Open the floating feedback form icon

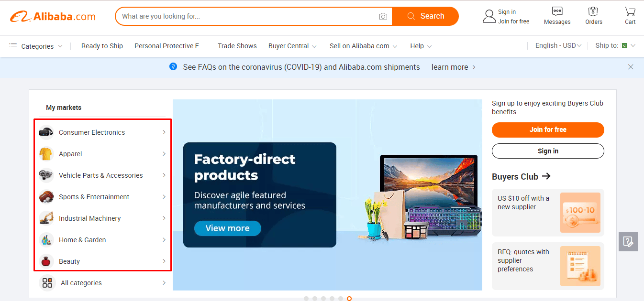click(628, 242)
